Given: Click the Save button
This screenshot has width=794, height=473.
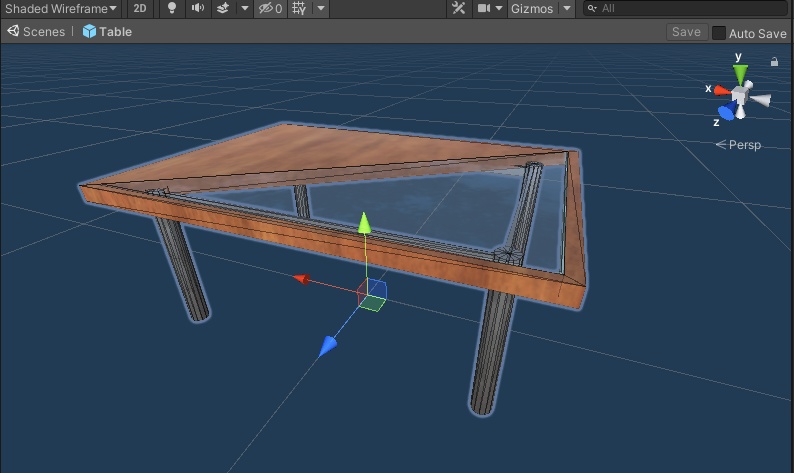Looking at the screenshot, I should click(x=686, y=32).
